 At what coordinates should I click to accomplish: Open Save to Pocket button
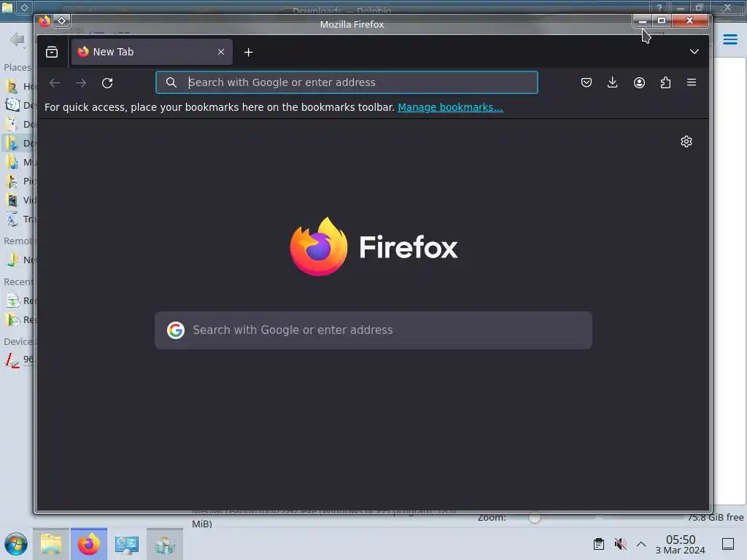point(587,82)
